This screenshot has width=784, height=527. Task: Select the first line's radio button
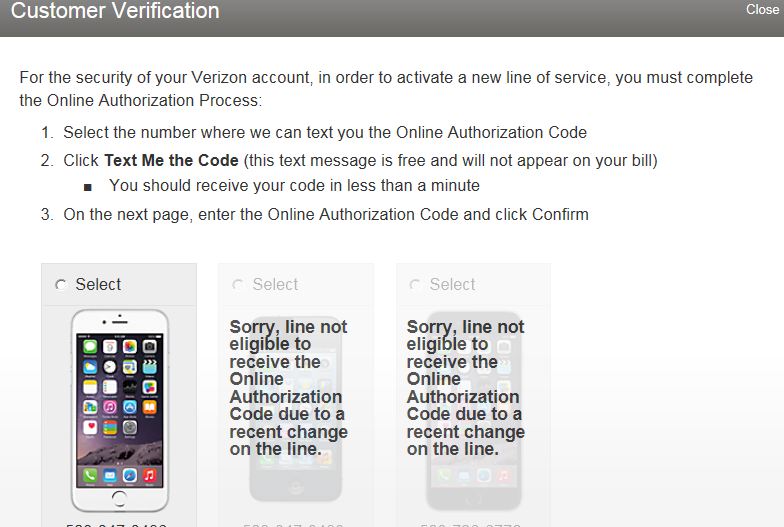click(x=61, y=284)
